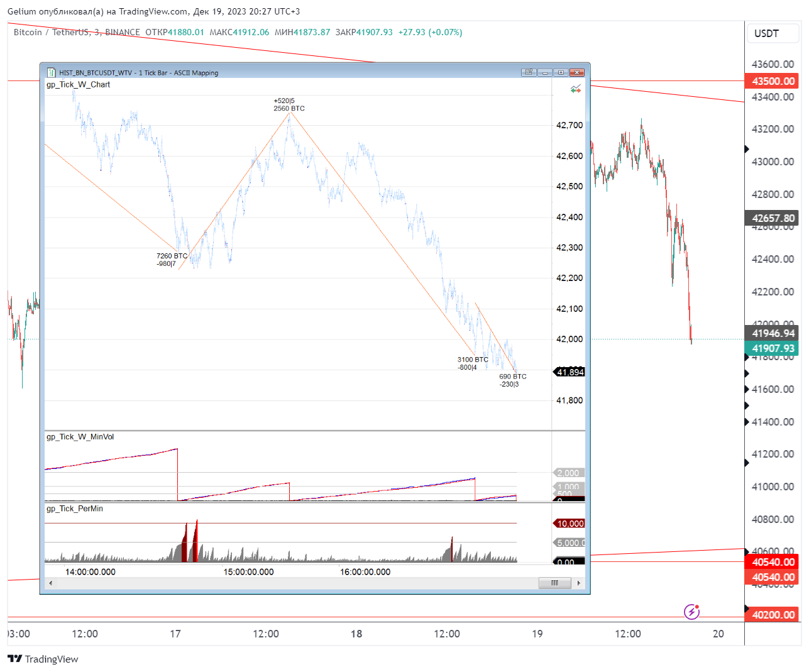Click the 14:00:00.000 time label in the tick chart
The image size is (809, 672).
point(91,571)
